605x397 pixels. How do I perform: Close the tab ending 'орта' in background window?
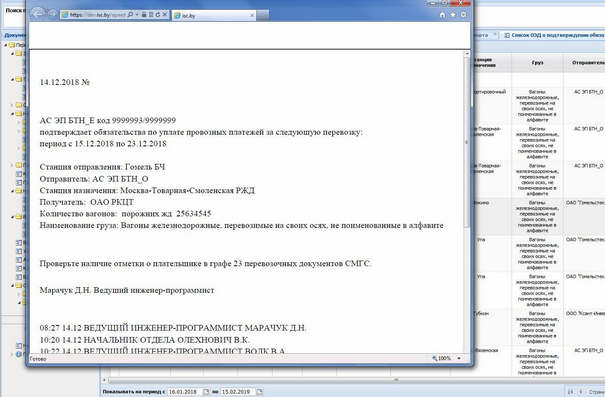[x=495, y=35]
